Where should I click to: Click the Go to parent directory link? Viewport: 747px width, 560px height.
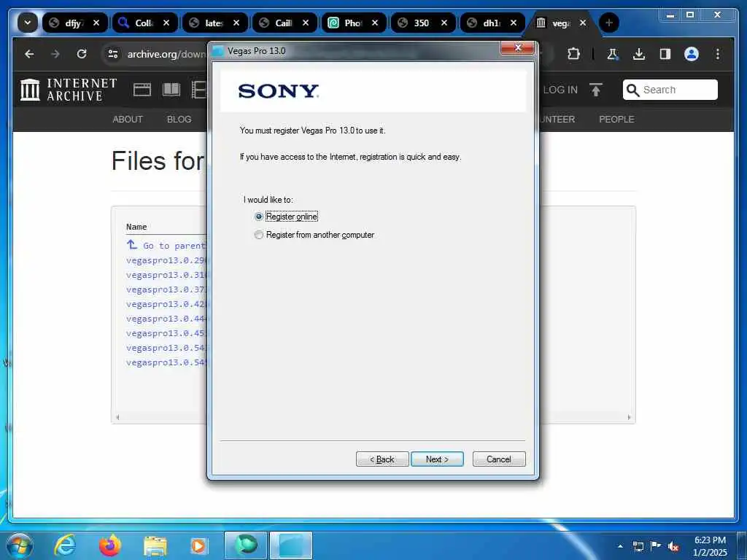pyautogui.click(x=167, y=246)
